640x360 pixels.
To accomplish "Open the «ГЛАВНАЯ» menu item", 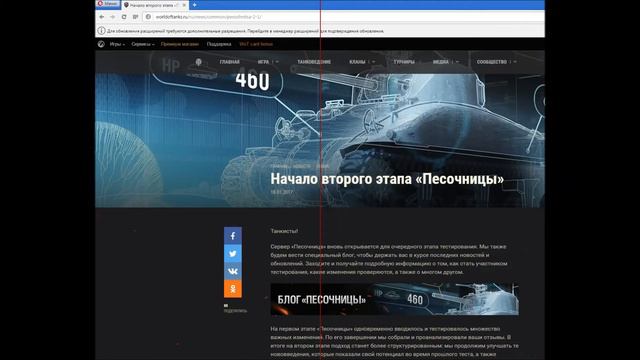I will pyautogui.click(x=229, y=62).
